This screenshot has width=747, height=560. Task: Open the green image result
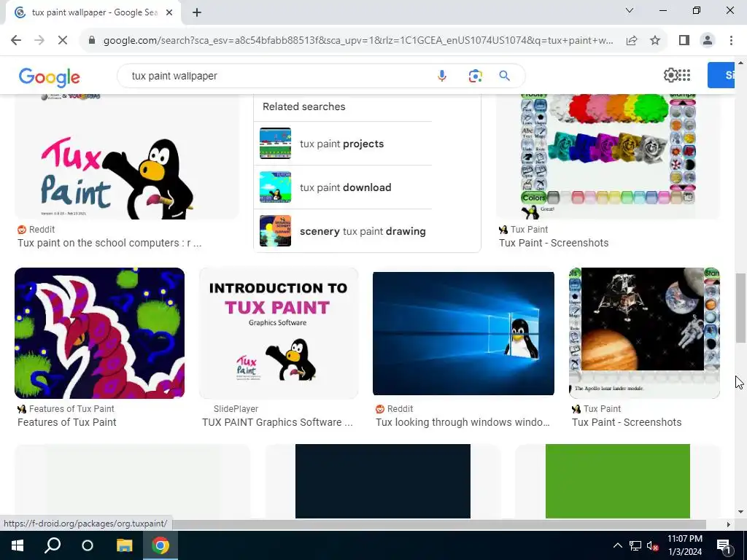(x=617, y=481)
